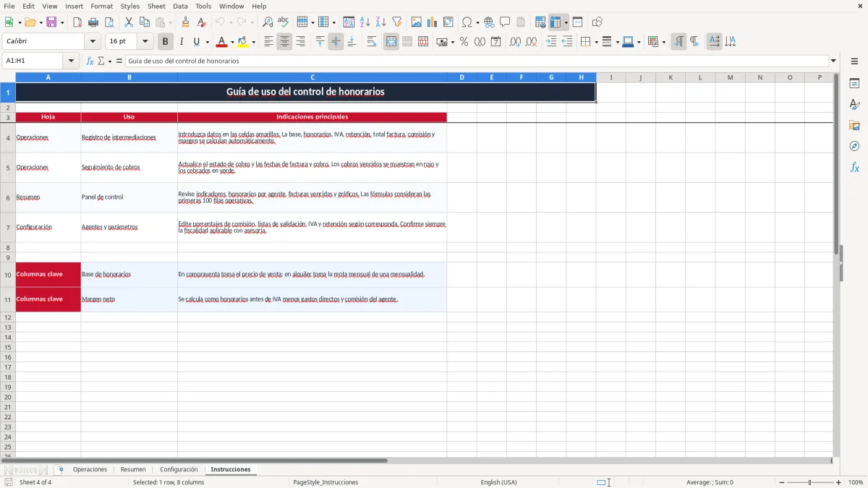Delete decimal place icon
The image size is (868, 488).
[x=532, y=42]
